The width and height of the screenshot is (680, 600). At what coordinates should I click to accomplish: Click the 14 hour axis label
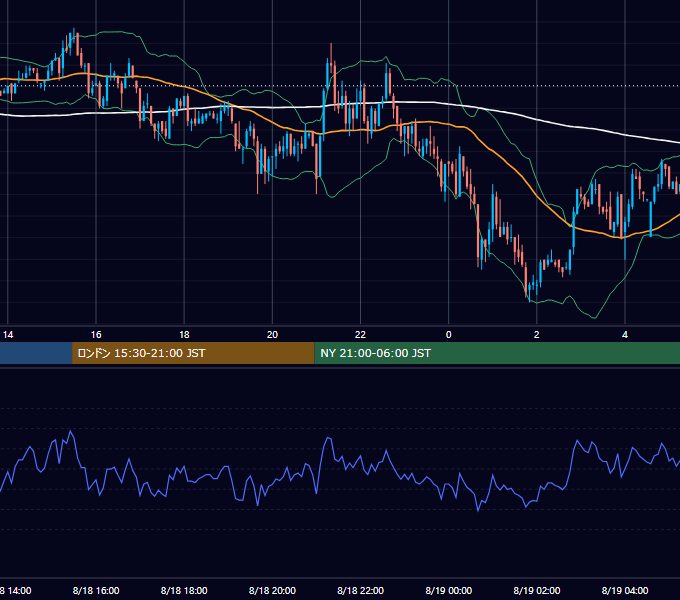[x=8, y=335]
